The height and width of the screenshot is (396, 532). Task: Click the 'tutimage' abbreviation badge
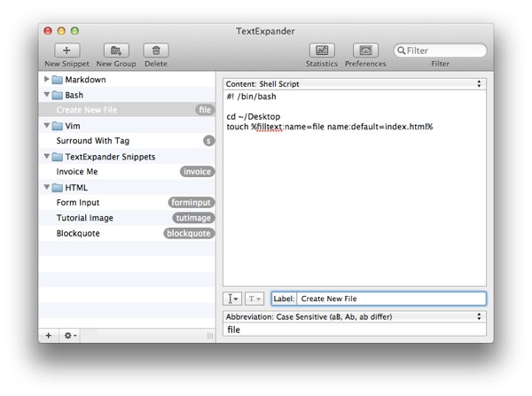193,218
